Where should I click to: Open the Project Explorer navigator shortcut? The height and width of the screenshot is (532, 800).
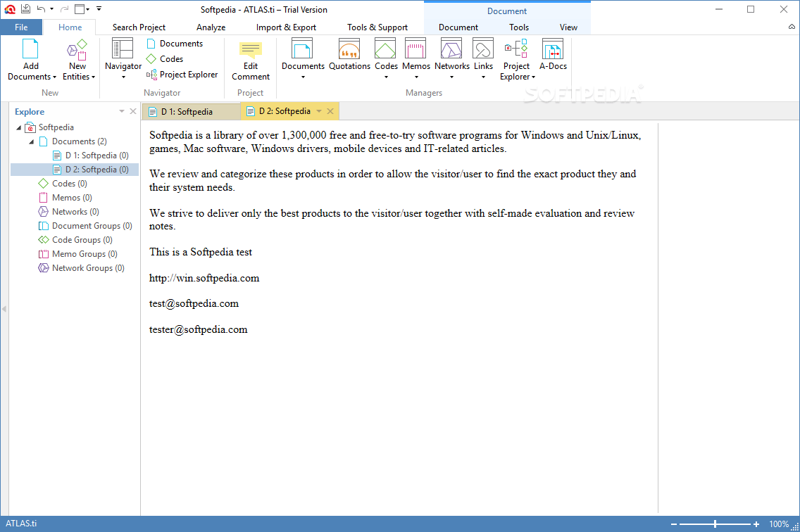coord(182,75)
